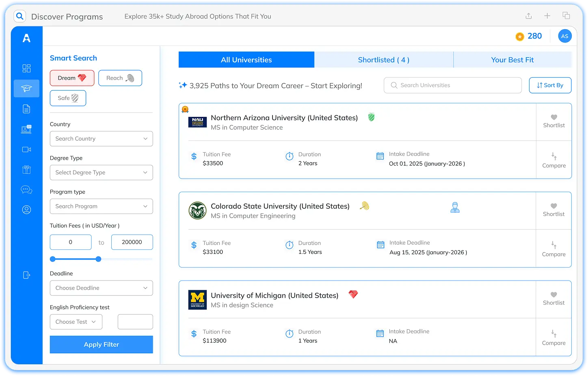588x376 pixels.
Task: Click the profile icon in sidebar
Action: pyautogui.click(x=26, y=210)
